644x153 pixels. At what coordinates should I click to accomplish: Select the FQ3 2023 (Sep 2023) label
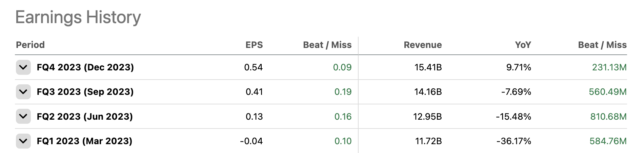tap(85, 92)
